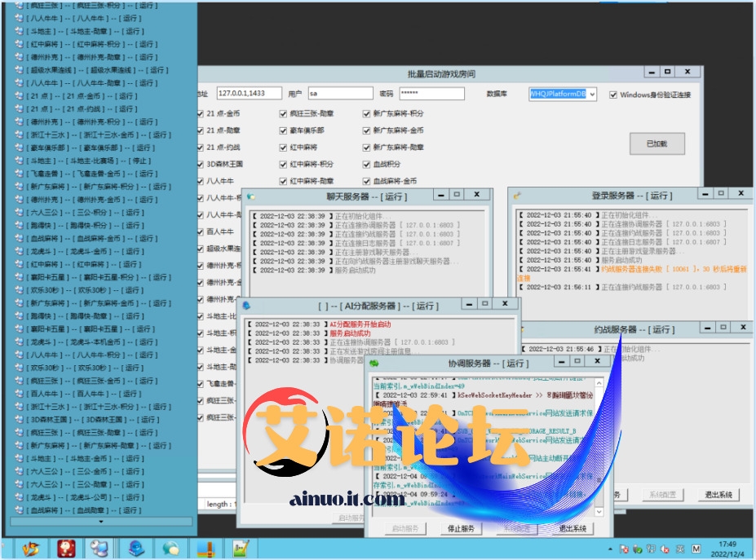The height and width of the screenshot is (560, 756).
Task: Click the 密码 password field
Action: [431, 93]
